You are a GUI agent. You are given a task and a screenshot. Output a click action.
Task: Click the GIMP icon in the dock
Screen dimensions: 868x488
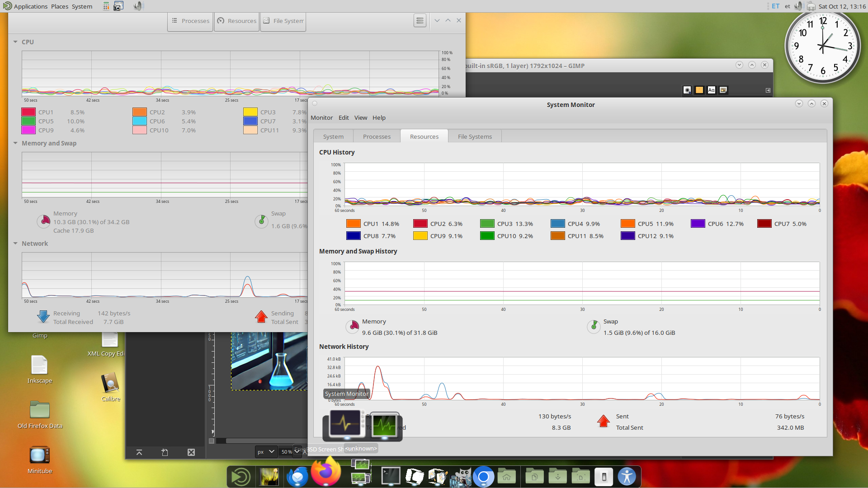(x=461, y=477)
